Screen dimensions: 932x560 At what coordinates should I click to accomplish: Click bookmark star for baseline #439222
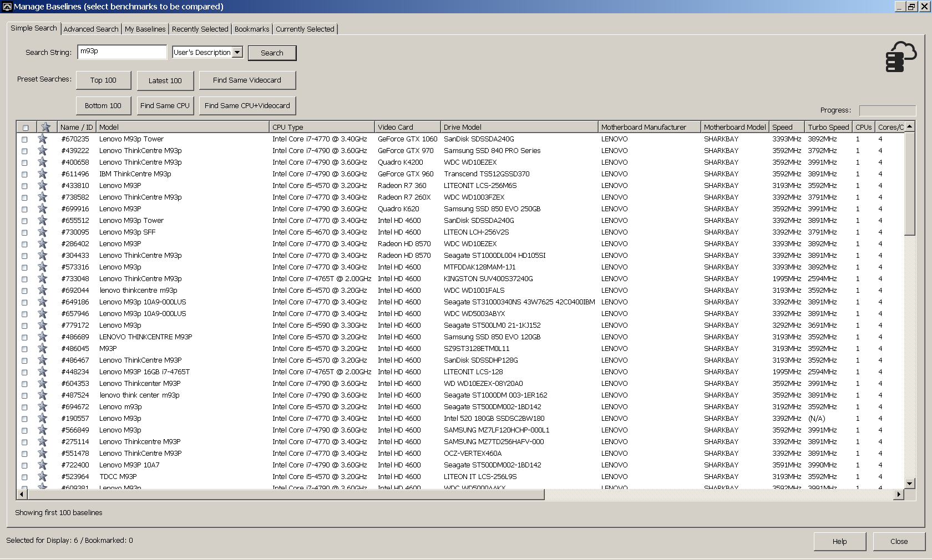click(43, 151)
